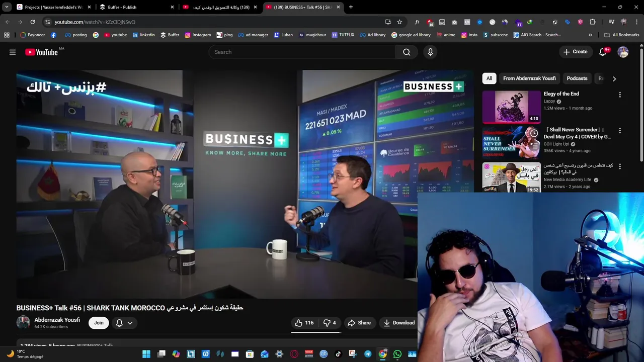Open the TUTFLIX bookmark
This screenshot has height=362, width=644.
343,35
